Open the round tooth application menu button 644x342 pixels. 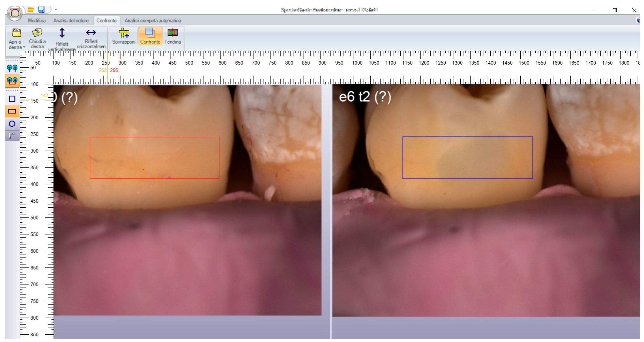tap(15, 13)
